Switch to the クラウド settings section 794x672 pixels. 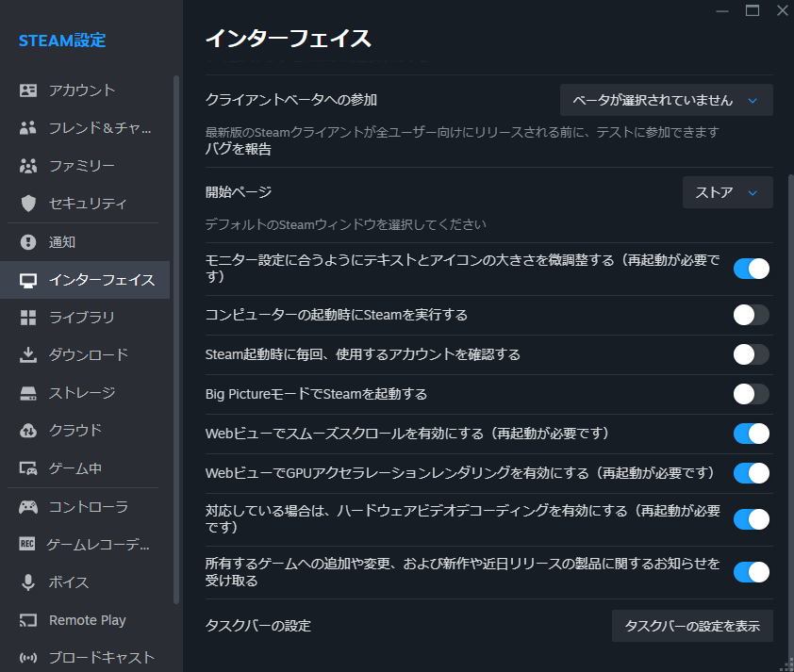[x=74, y=431]
